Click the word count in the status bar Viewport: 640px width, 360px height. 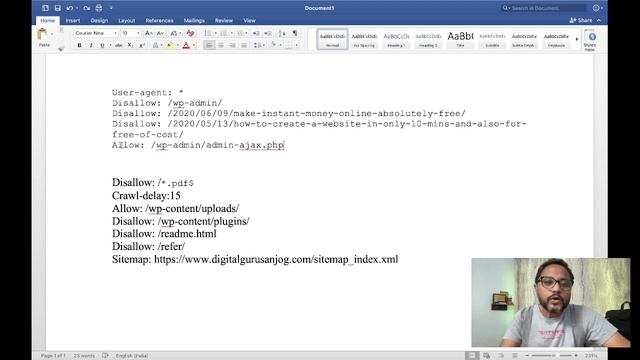click(x=84, y=356)
